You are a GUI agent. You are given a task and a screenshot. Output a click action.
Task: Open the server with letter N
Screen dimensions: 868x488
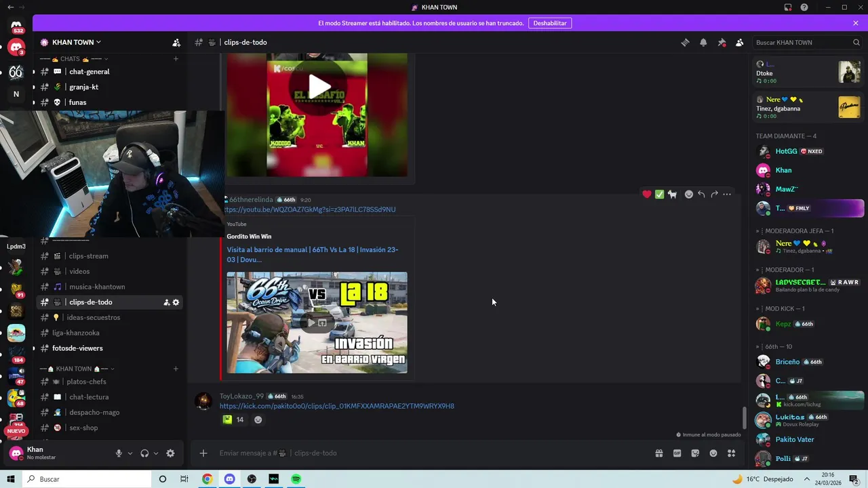tap(16, 94)
